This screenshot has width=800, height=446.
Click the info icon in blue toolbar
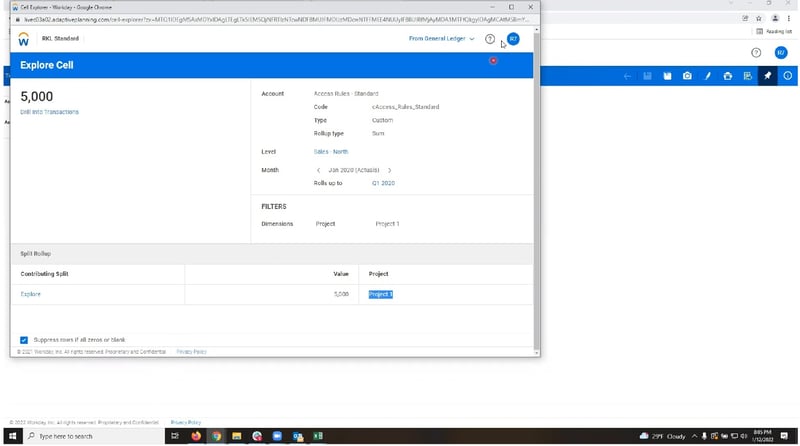point(788,76)
